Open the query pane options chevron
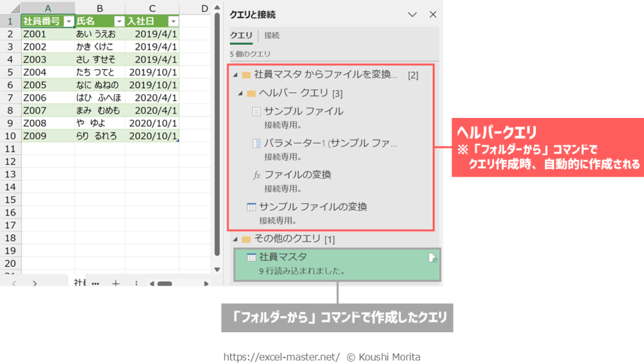 tap(413, 14)
